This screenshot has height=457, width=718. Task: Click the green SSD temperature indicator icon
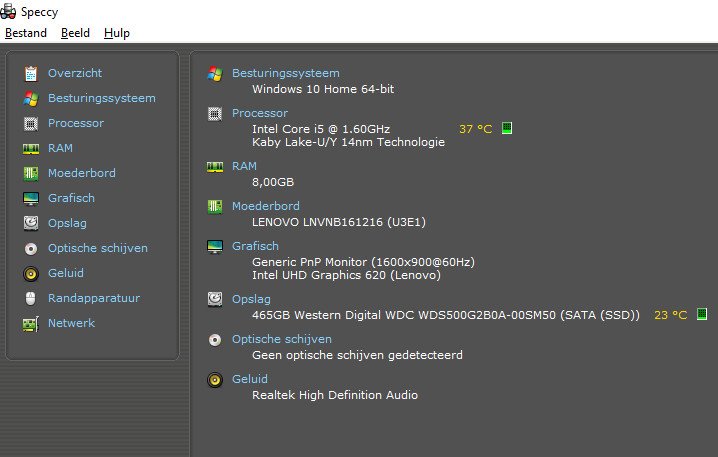pyautogui.click(x=702, y=314)
